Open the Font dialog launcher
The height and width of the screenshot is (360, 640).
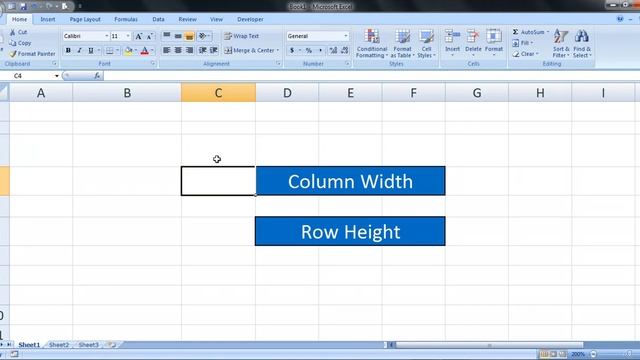[153, 64]
